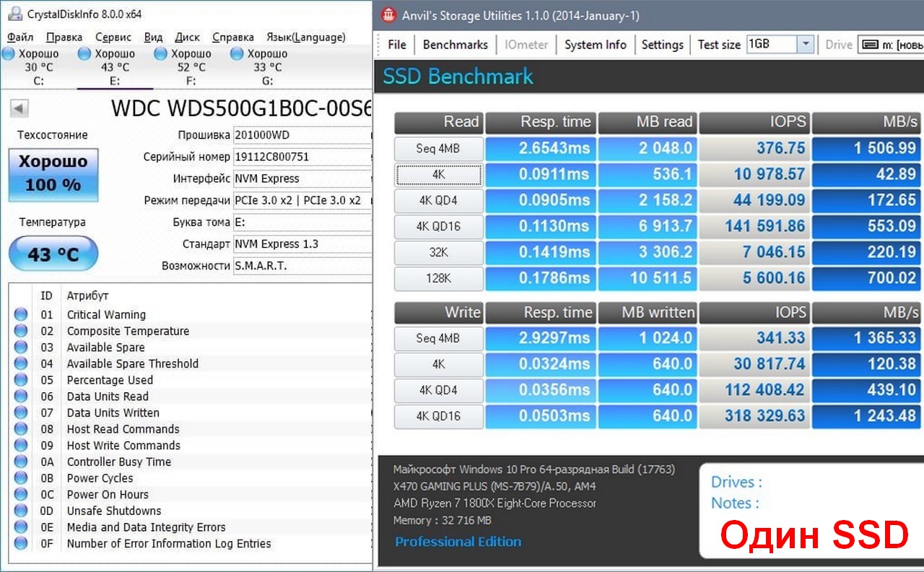Viewport: 924px width, 572px height.
Task: Select drive C: status orb
Action: [x=9, y=53]
